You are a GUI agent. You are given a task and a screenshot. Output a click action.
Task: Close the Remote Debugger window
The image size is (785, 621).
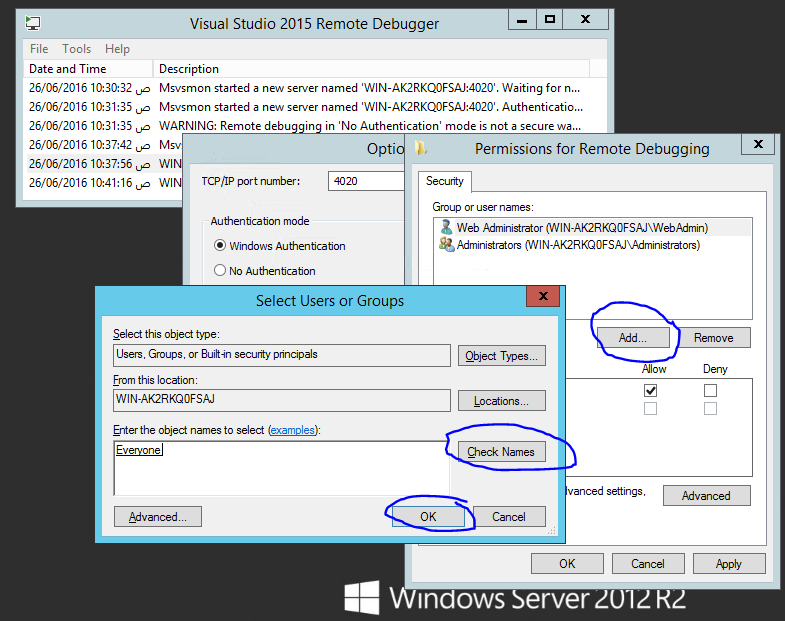[585, 20]
